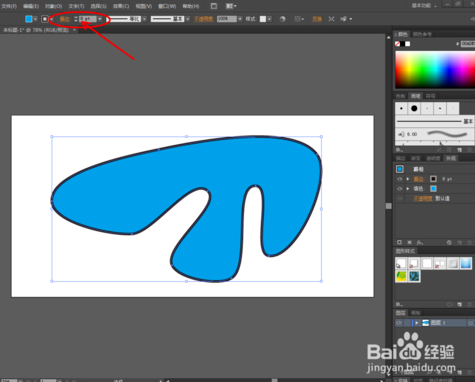Select the 6.00 charcoal art brush
The image size is (475, 382).
pos(434,134)
